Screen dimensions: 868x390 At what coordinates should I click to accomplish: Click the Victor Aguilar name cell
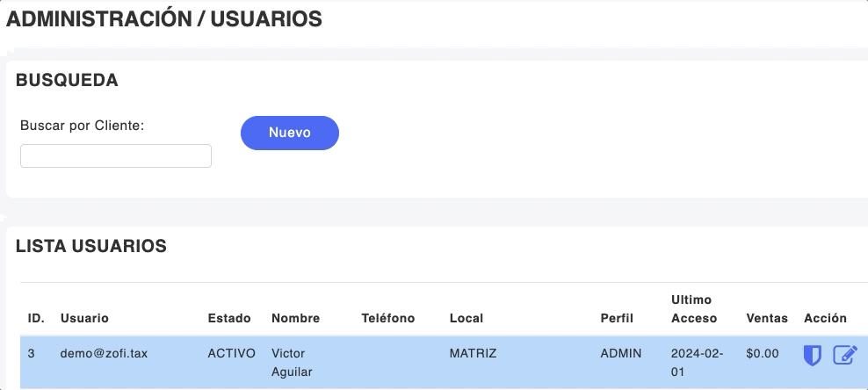(x=293, y=362)
